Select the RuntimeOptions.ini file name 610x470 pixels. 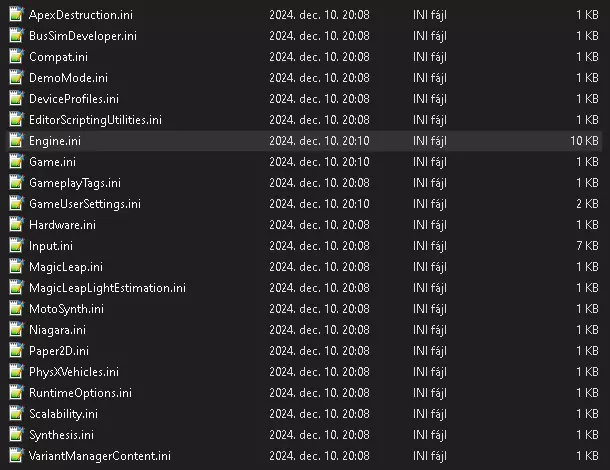coord(80,393)
